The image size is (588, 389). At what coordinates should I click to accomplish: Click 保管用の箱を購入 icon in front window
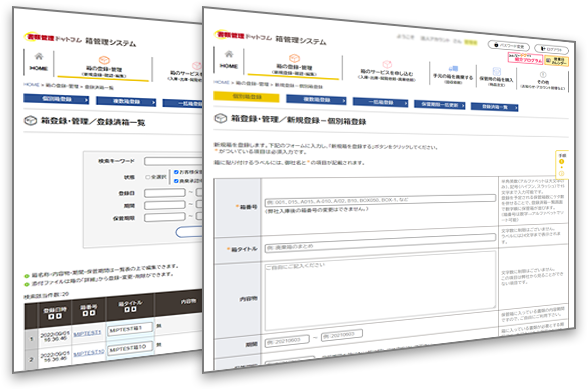(x=496, y=71)
